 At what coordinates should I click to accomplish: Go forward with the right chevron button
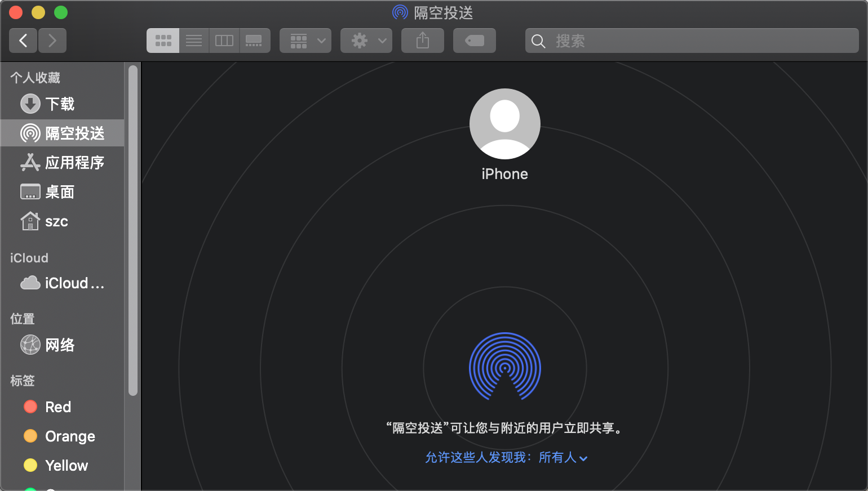pos(52,41)
